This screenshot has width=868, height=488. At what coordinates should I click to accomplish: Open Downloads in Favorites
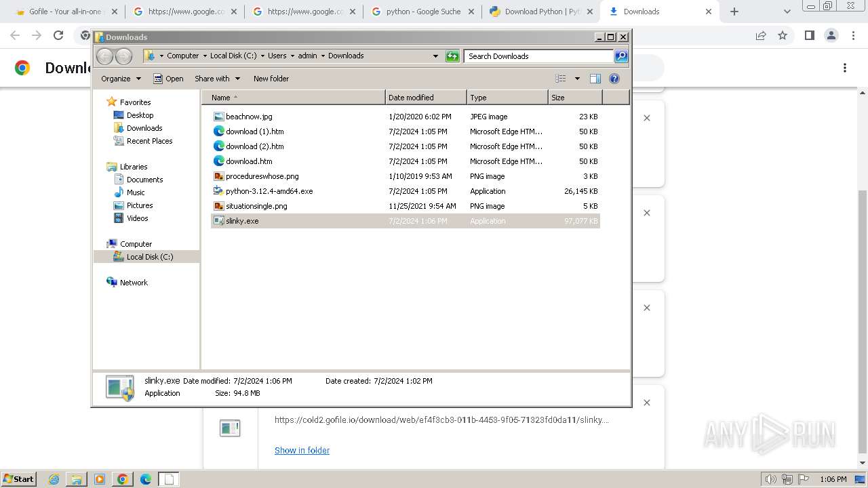144,128
